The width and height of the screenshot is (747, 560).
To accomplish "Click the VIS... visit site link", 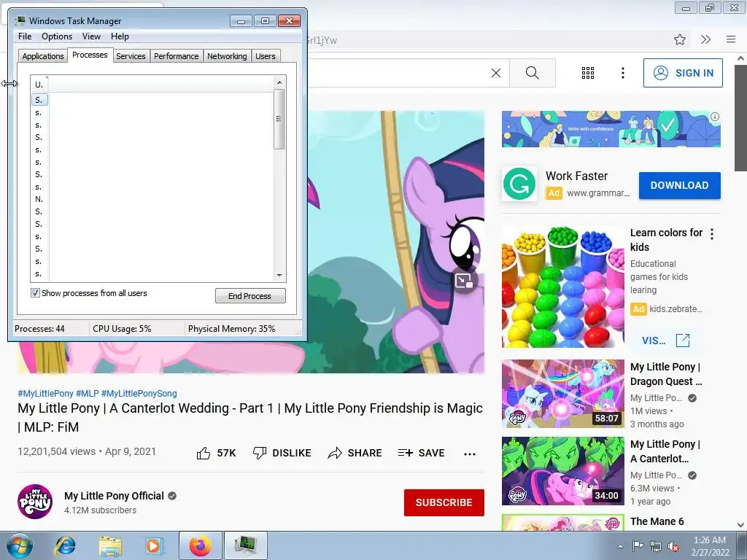I will tap(654, 341).
